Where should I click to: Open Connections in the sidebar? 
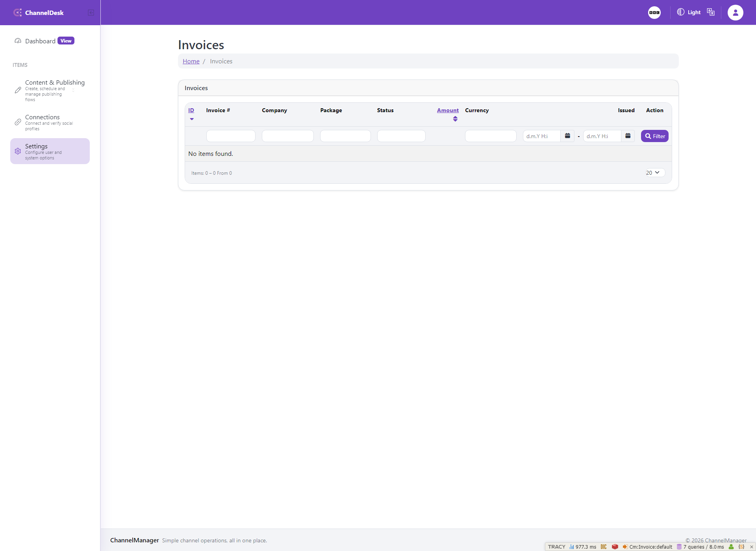coord(50,122)
